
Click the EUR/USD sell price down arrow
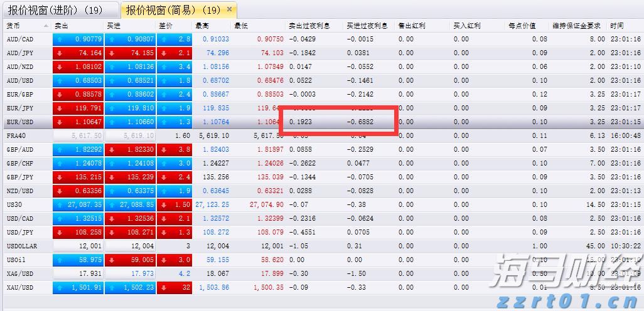pos(60,122)
